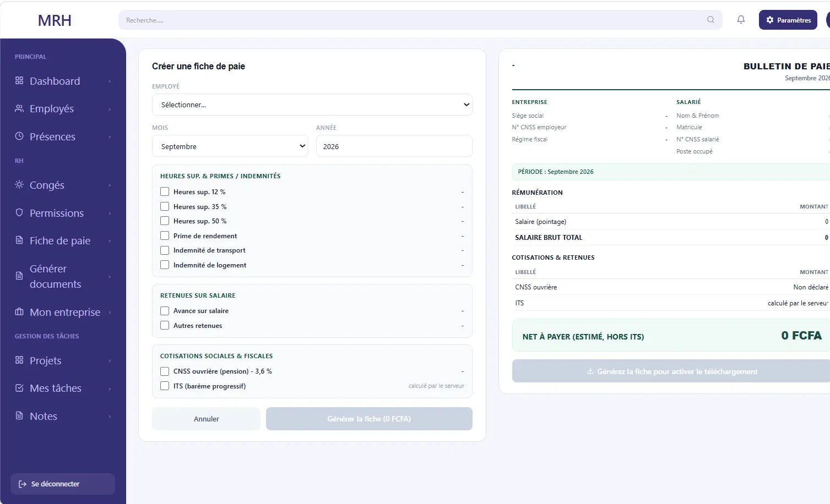This screenshot has height=504, width=830.
Task: Click the Générer documents file icon
Action: click(19, 276)
